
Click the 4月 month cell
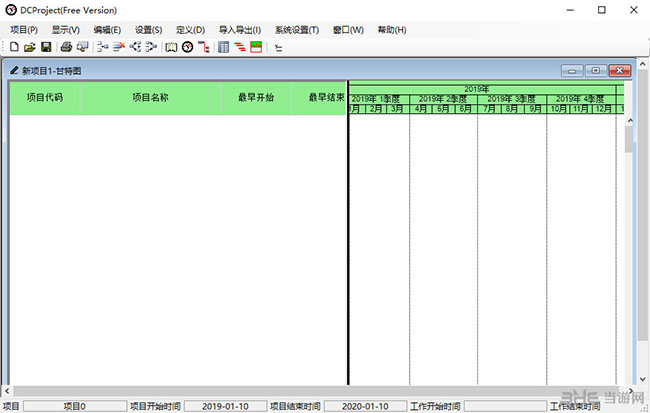pyautogui.click(x=421, y=109)
